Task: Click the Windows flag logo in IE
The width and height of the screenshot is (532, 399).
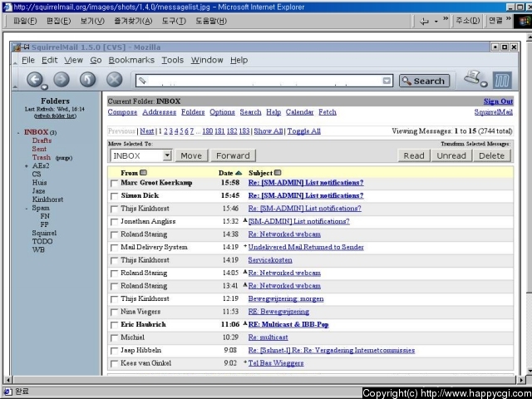Action: point(524,21)
